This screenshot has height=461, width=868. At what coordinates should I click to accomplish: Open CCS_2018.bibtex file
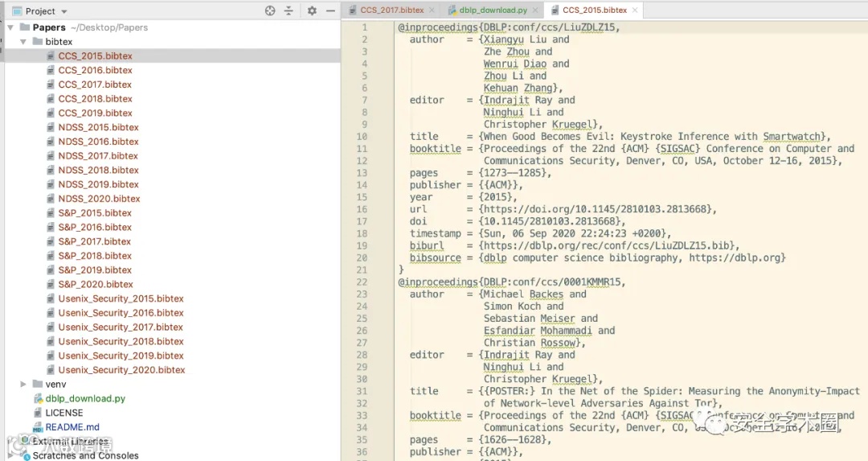pyautogui.click(x=95, y=99)
